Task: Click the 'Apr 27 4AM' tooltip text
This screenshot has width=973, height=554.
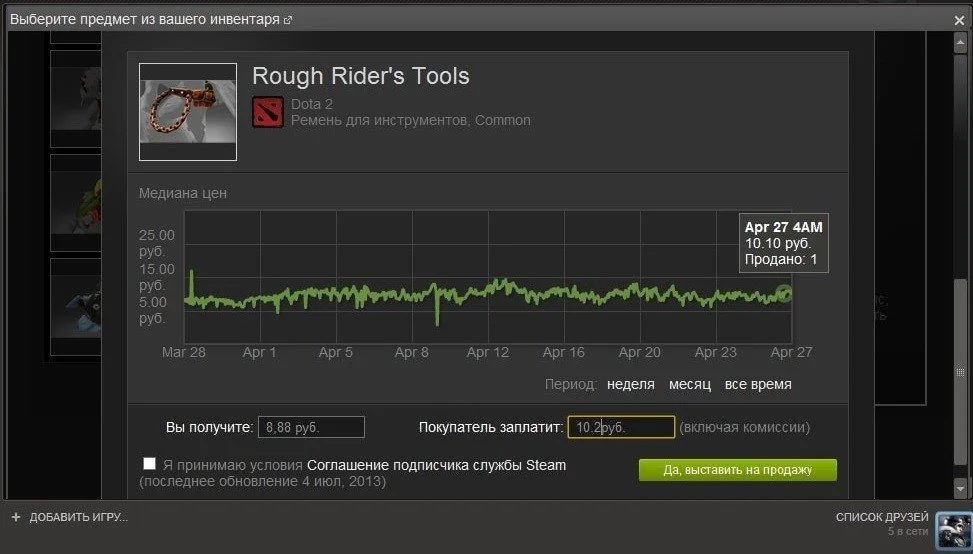Action: 783,228
